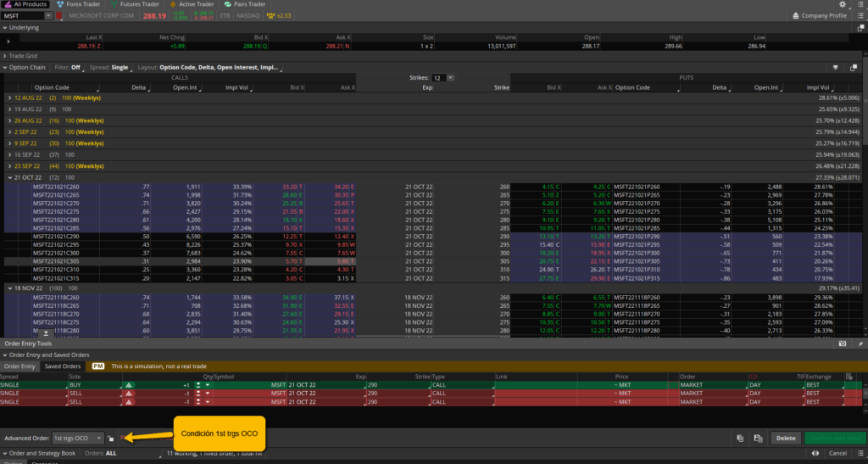The image size is (868, 464).
Task: Click the camera snapshot icon in Order Entry Tools
Action: point(842,343)
